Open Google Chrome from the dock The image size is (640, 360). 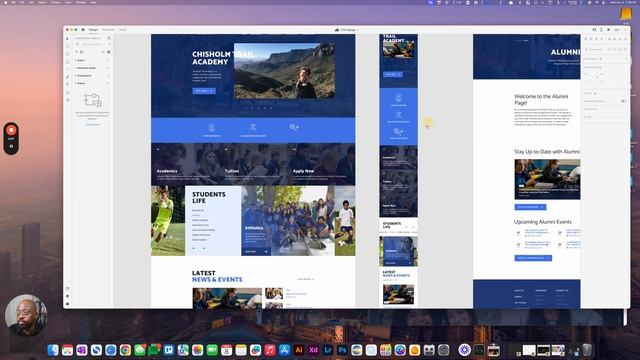tap(125, 350)
